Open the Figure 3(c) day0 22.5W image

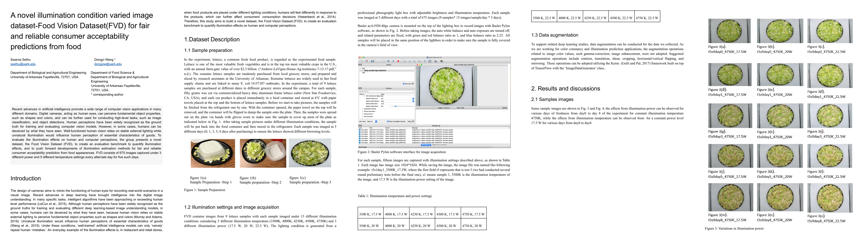click(x=830, y=31)
